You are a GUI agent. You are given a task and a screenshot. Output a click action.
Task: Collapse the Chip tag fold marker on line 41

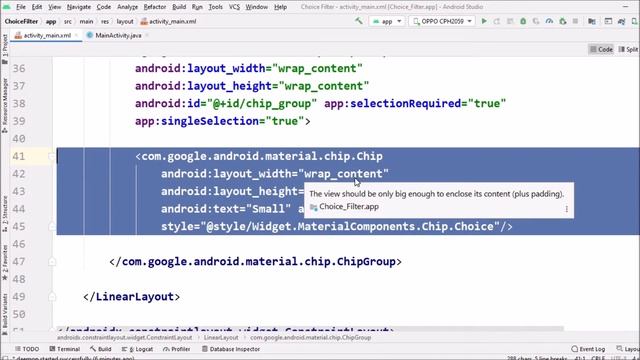click(52, 156)
